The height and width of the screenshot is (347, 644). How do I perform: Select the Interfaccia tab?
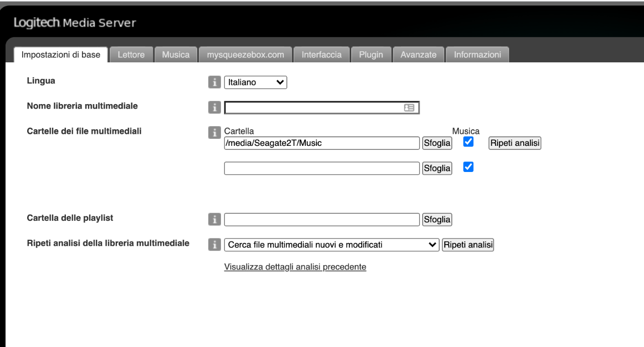pyautogui.click(x=321, y=55)
